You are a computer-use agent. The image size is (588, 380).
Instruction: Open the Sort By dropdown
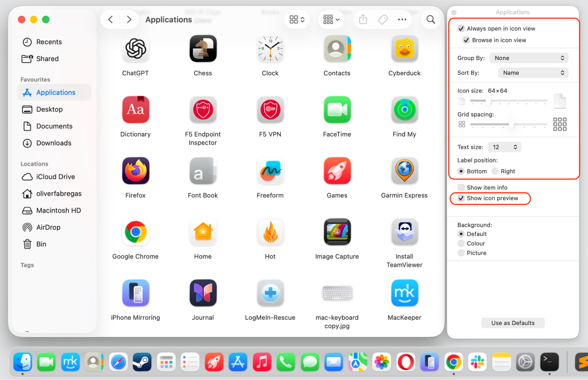coord(533,73)
